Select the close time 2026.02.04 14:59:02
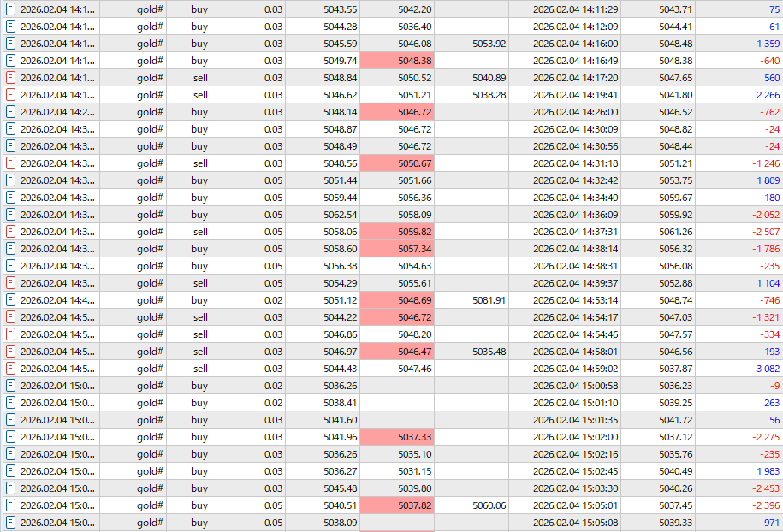Screen dimensions: 783x532 coord(575,369)
